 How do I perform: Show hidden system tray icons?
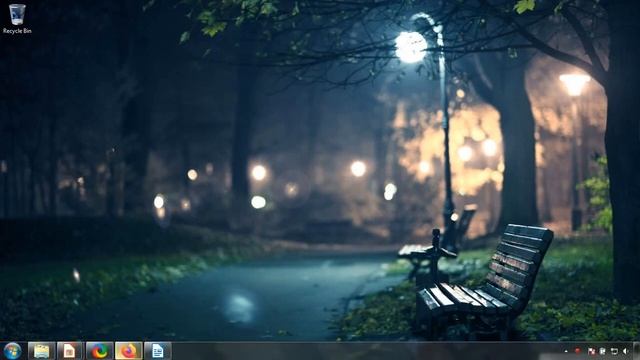566,351
